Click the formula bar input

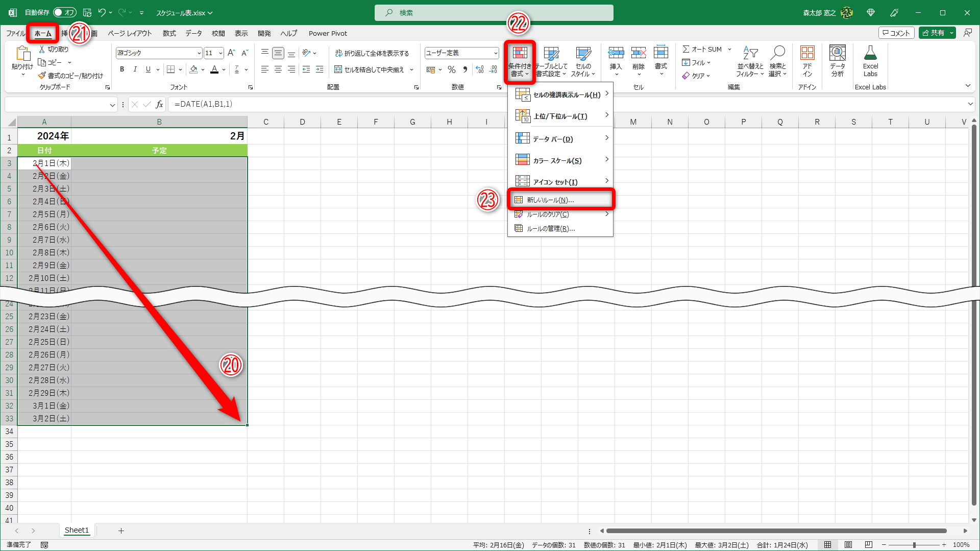[x=567, y=104]
